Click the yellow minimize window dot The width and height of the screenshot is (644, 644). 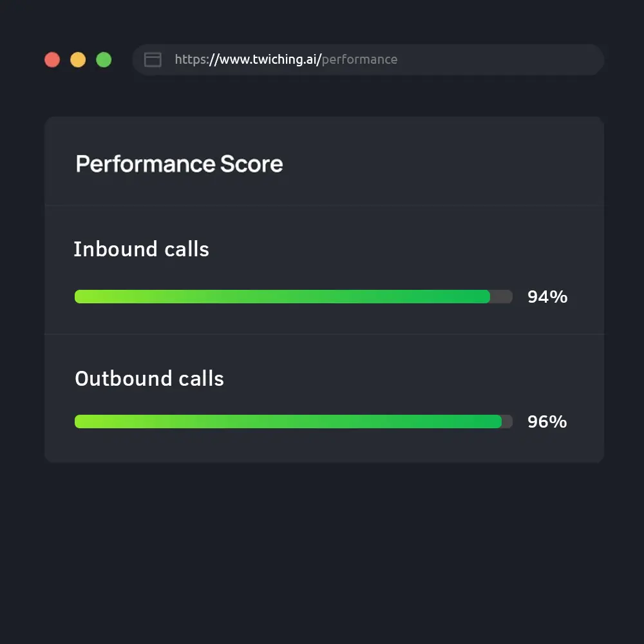click(x=78, y=60)
